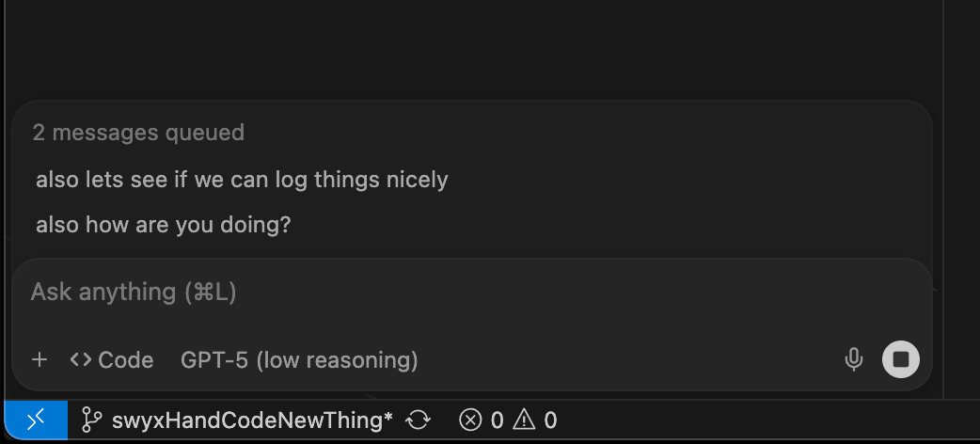Click the plus icon to add context

pos(40,359)
